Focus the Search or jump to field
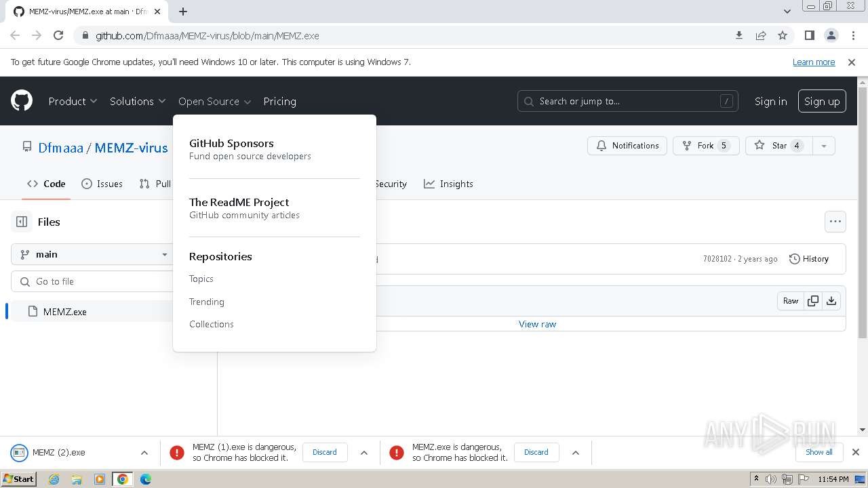Image resolution: width=868 pixels, height=488 pixels. 628,101
